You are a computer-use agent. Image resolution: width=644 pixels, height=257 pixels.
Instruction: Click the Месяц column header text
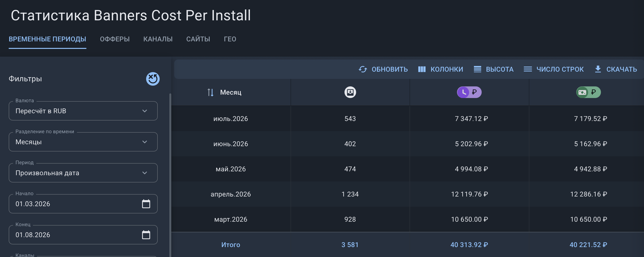point(231,92)
